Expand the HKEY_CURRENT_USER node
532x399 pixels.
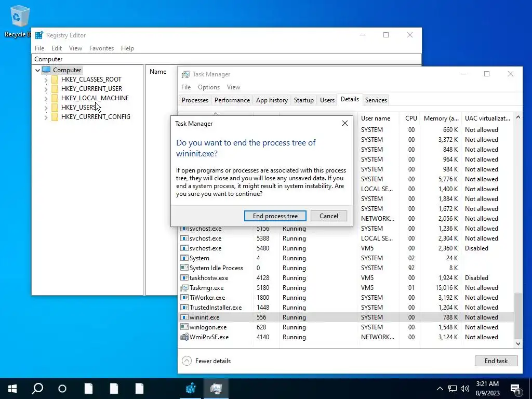click(x=46, y=89)
